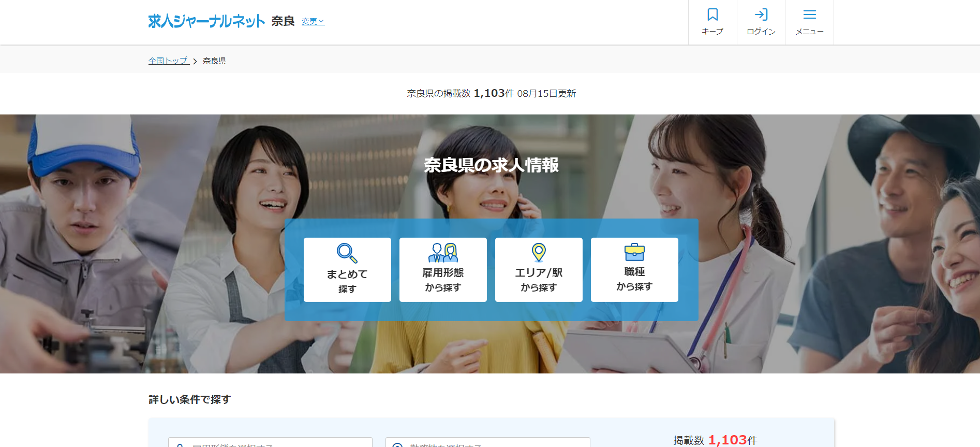Click the briefcase icon for 職種

click(634, 252)
